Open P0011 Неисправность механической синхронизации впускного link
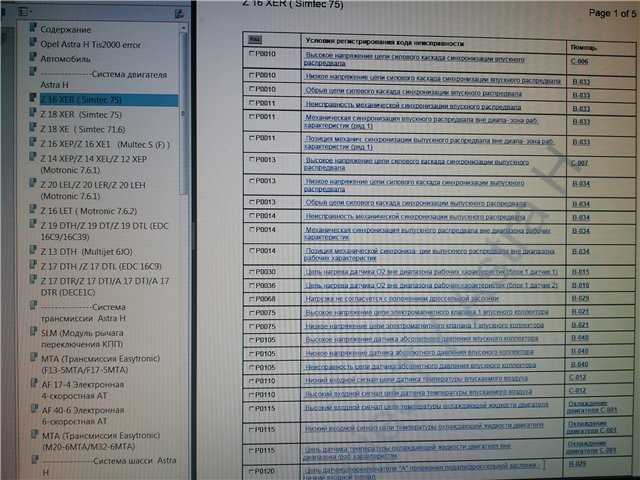This screenshot has height=480, width=640. [413, 106]
